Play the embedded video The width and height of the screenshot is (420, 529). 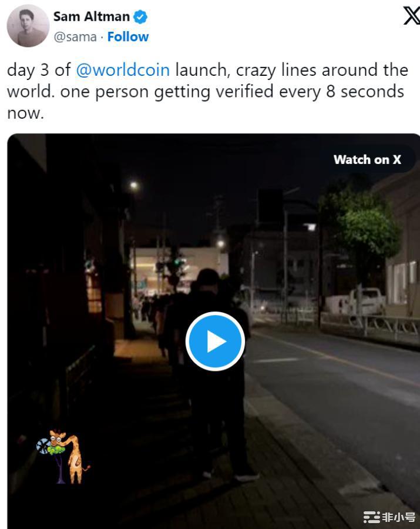215,341
